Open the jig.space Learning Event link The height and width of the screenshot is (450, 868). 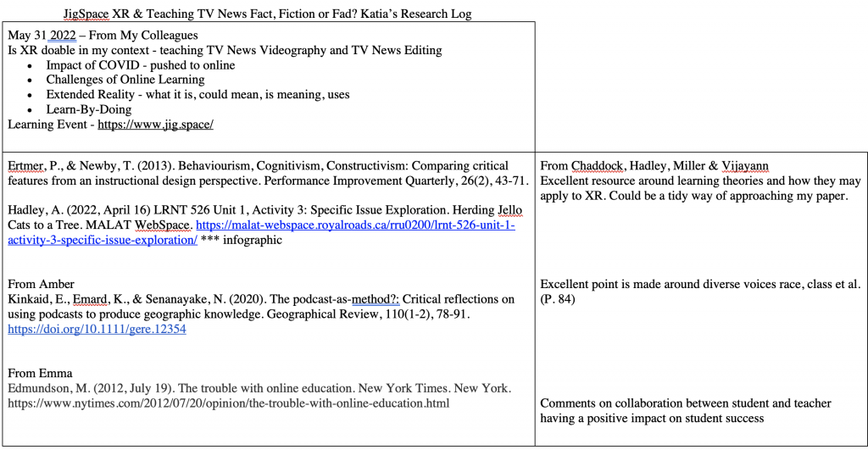coord(155,124)
